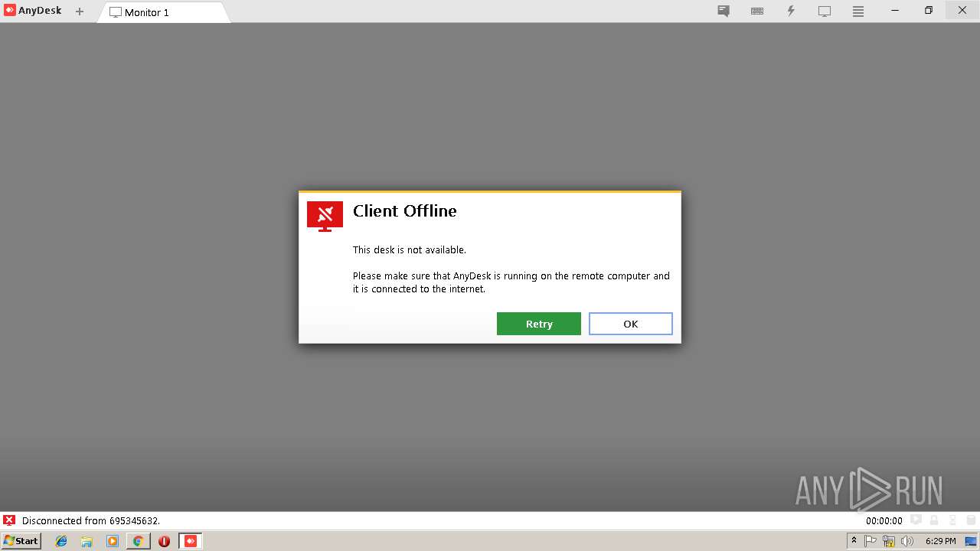
Task: Click 'Disconnected from 695345632.' status text
Action: [91, 520]
